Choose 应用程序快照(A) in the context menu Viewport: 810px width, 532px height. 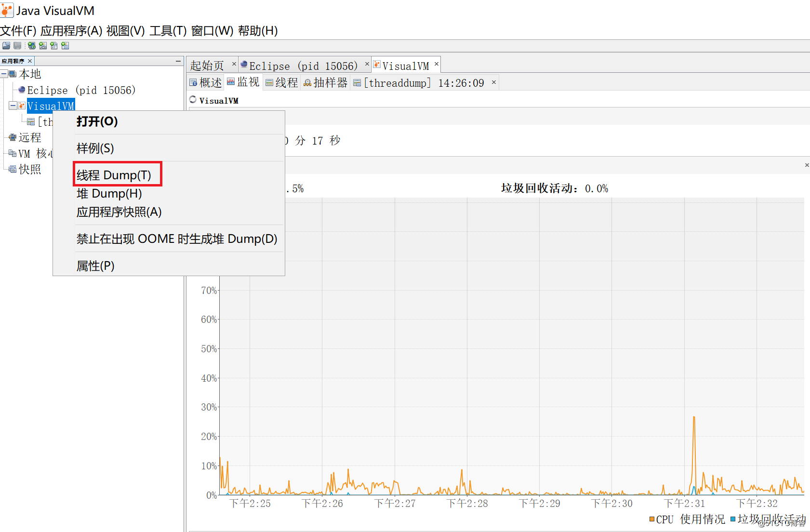(169, 212)
